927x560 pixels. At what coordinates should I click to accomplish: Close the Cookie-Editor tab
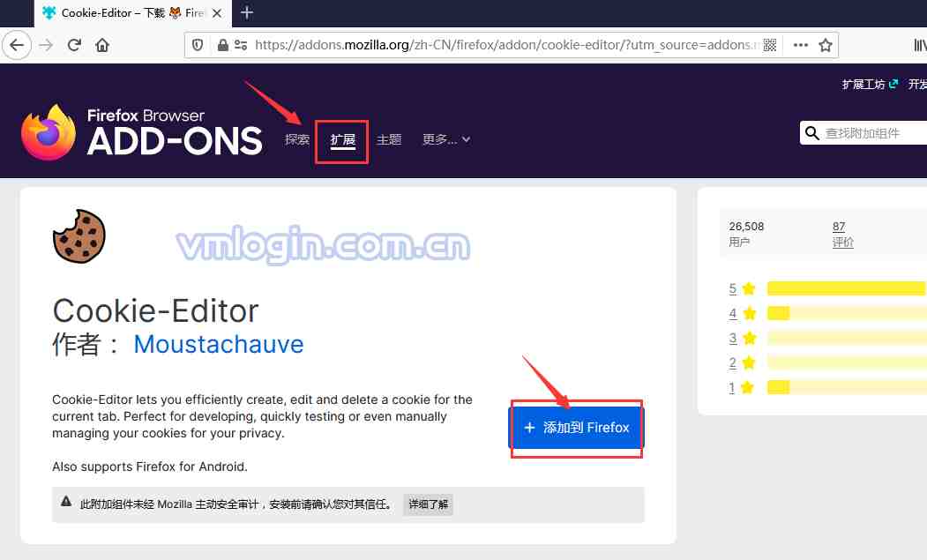coord(217,13)
